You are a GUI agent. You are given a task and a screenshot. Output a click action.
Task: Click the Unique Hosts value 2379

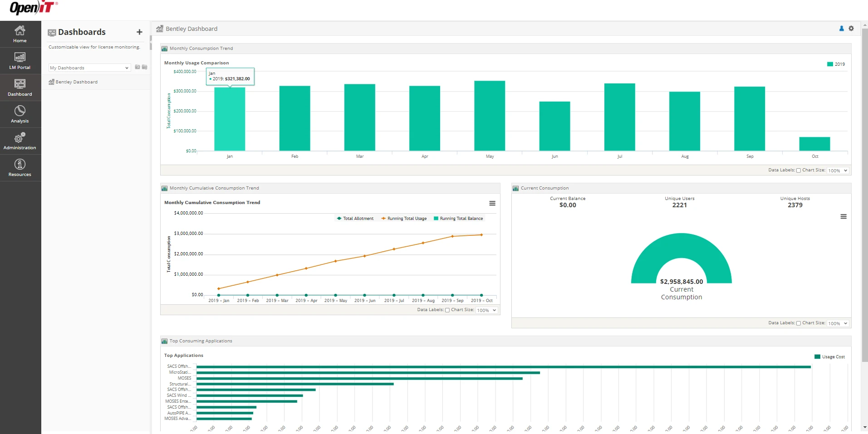click(795, 205)
